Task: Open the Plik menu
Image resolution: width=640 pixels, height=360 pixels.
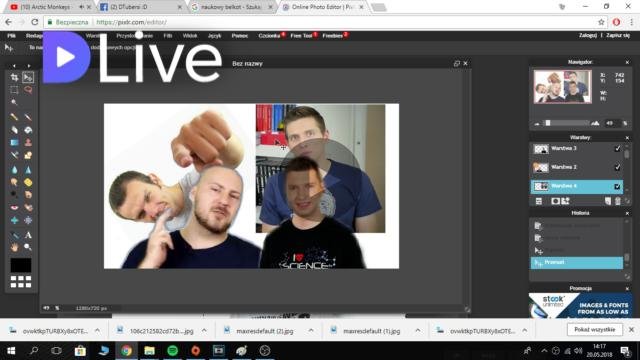Action: 11,36
